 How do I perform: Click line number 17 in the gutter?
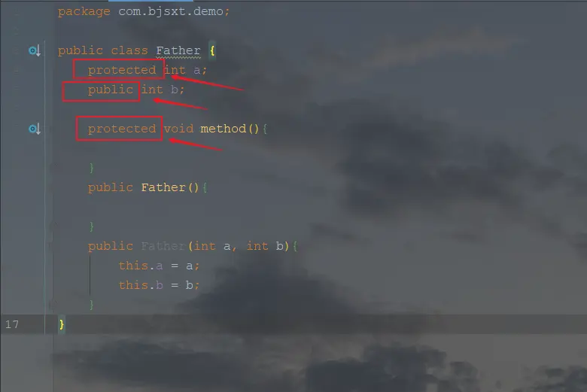click(x=12, y=324)
